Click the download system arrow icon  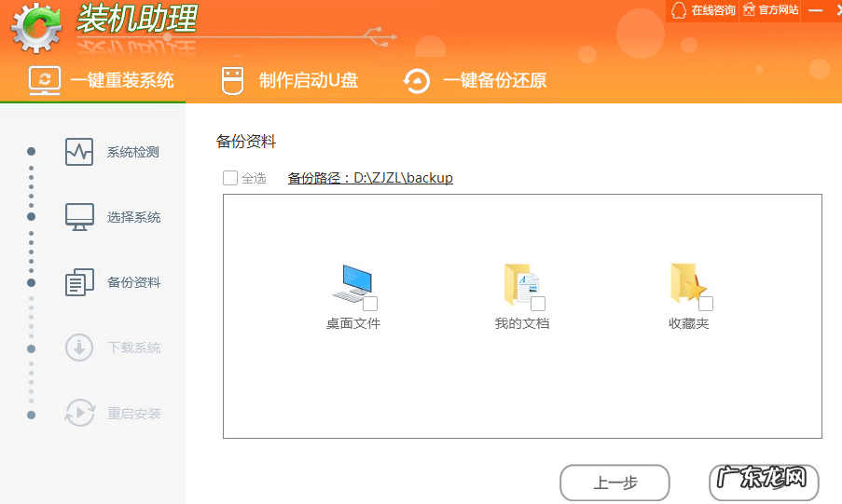[x=79, y=347]
